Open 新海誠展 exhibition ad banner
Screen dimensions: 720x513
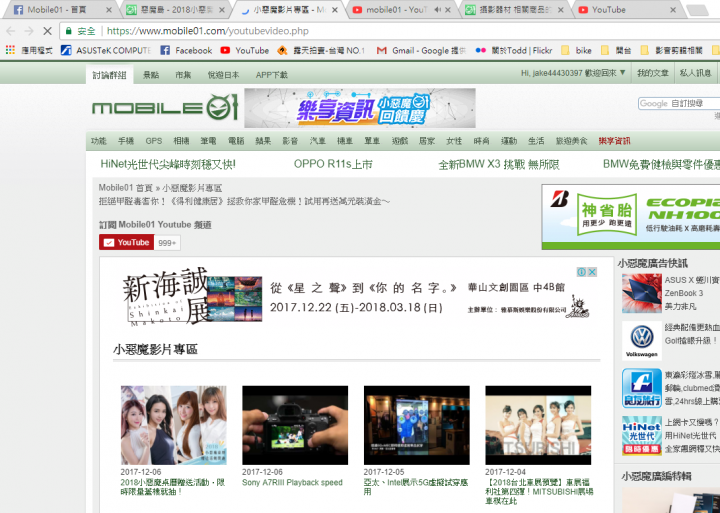pos(356,296)
